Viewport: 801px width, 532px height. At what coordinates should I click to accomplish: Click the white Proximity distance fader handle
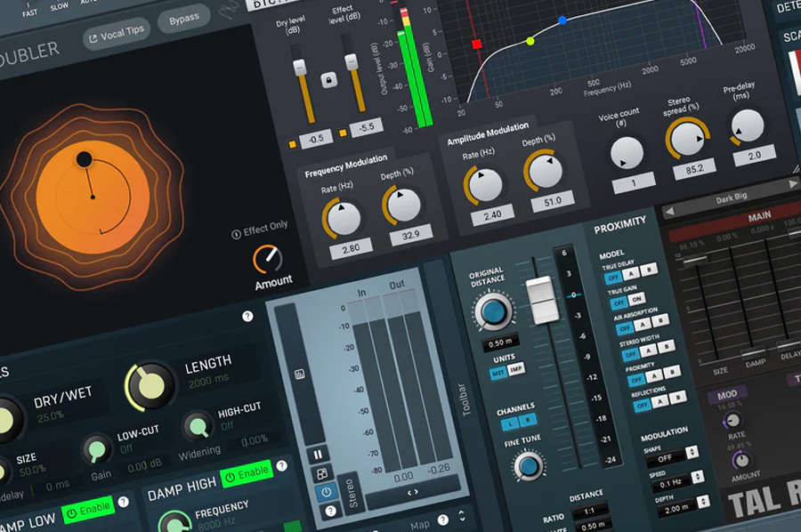[x=543, y=301]
